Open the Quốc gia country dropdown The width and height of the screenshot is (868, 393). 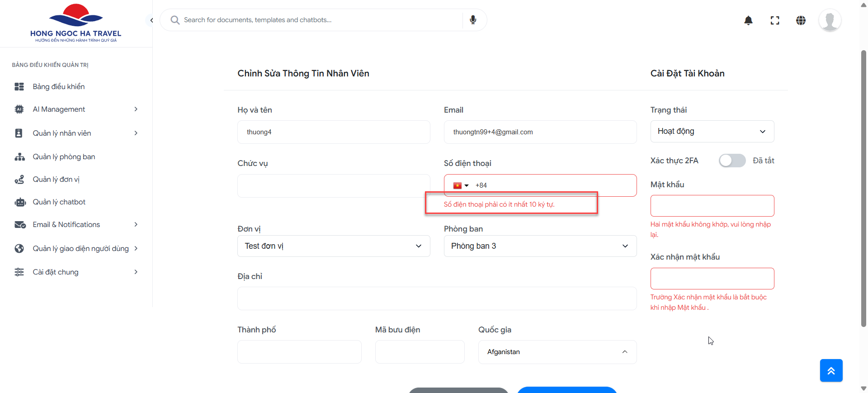[557, 352]
